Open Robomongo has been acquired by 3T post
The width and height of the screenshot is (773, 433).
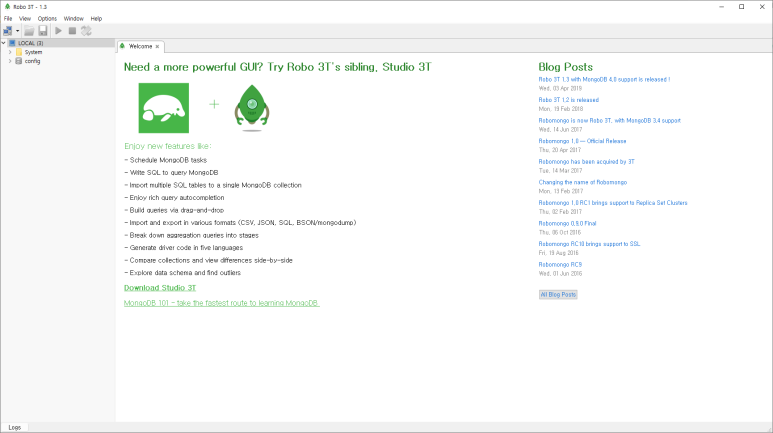click(x=587, y=162)
